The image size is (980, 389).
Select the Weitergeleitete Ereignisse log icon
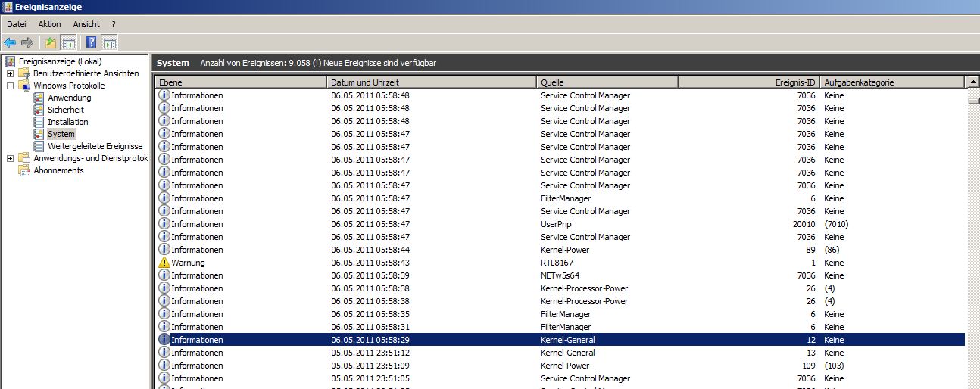[x=39, y=146]
